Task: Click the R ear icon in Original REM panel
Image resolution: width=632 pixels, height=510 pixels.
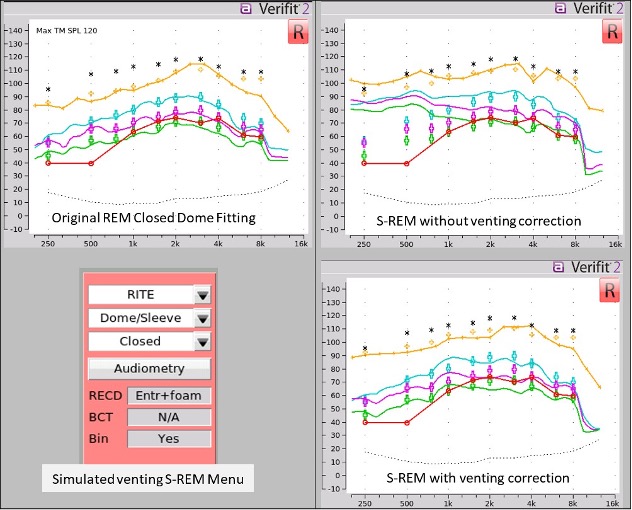Action: tap(298, 32)
